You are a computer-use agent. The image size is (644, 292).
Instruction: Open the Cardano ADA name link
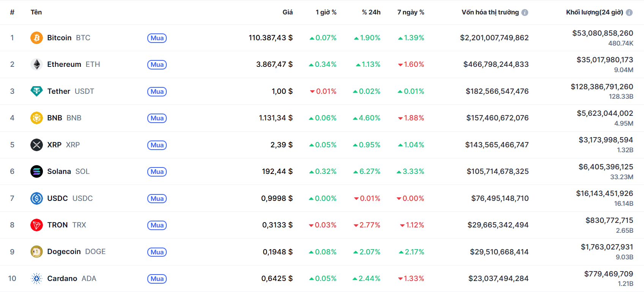[x=72, y=279]
